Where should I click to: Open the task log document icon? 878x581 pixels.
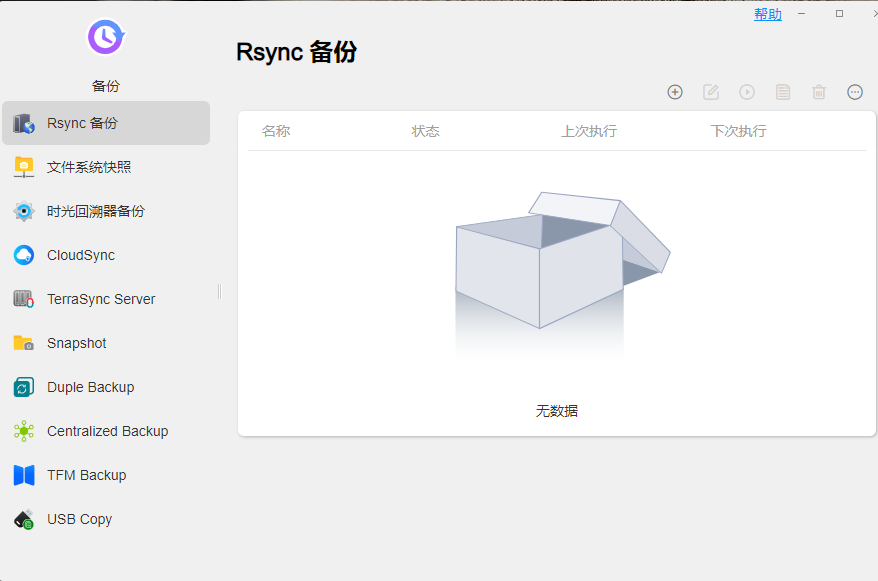[783, 92]
